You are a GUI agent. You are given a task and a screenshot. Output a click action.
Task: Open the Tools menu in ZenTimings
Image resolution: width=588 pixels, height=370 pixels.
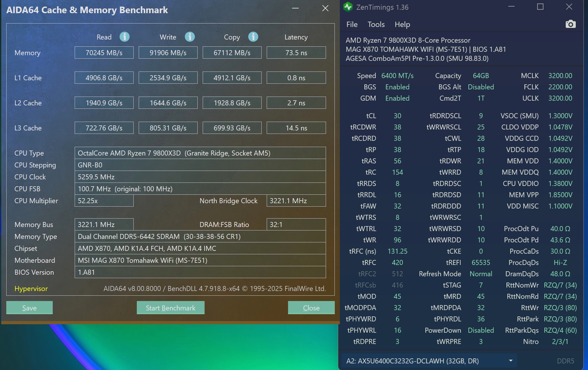pos(376,24)
